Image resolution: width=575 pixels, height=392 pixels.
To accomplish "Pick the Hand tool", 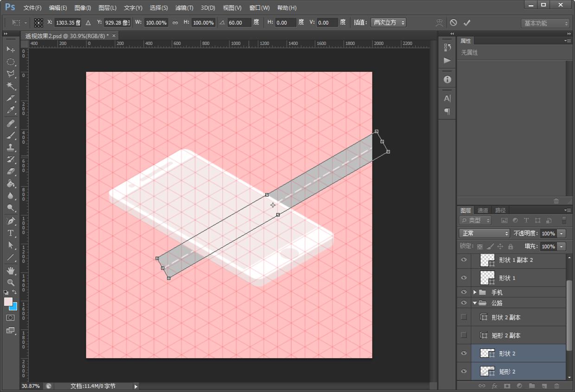I will [10, 270].
